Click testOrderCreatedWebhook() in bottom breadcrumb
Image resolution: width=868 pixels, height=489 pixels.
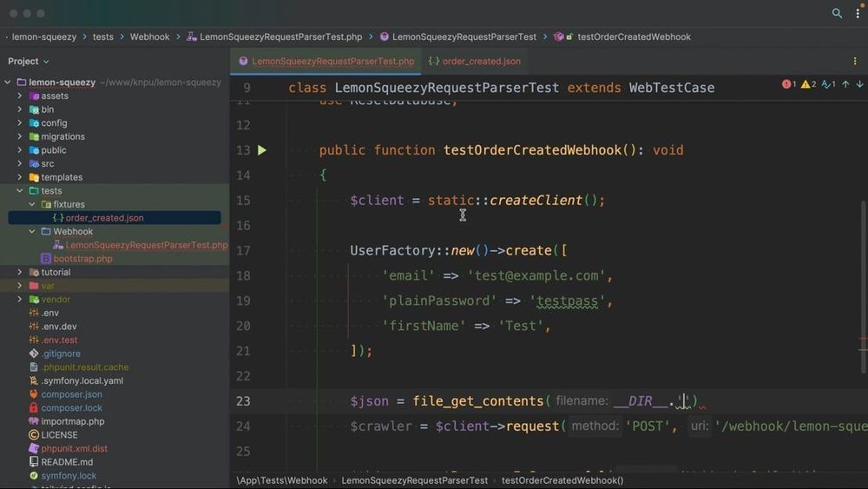(x=562, y=480)
